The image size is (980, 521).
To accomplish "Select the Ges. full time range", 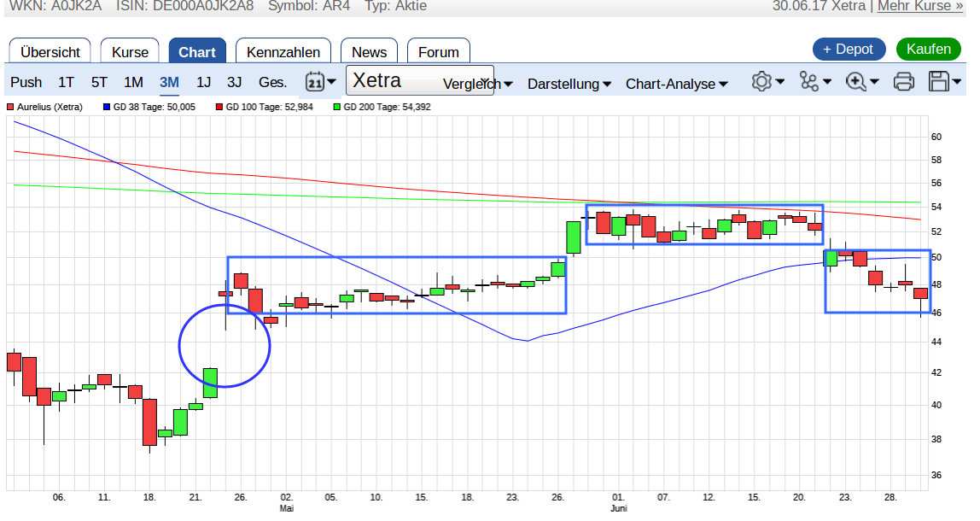I will coord(272,83).
